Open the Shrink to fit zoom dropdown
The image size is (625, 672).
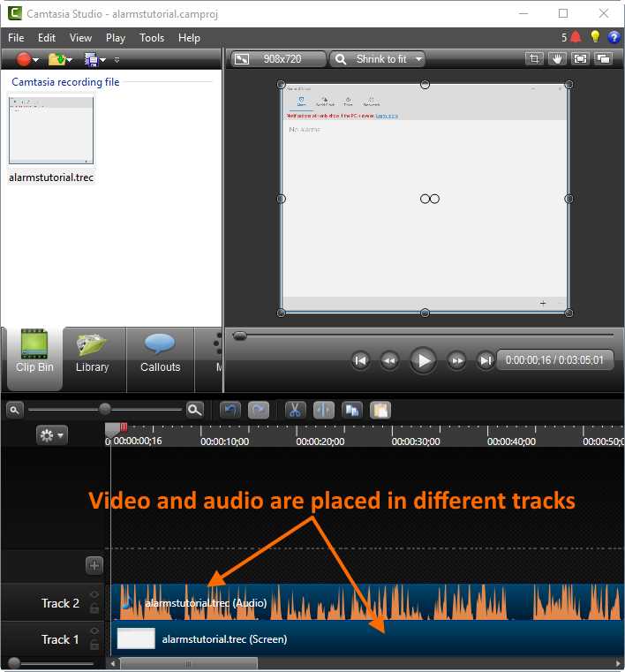(x=377, y=58)
